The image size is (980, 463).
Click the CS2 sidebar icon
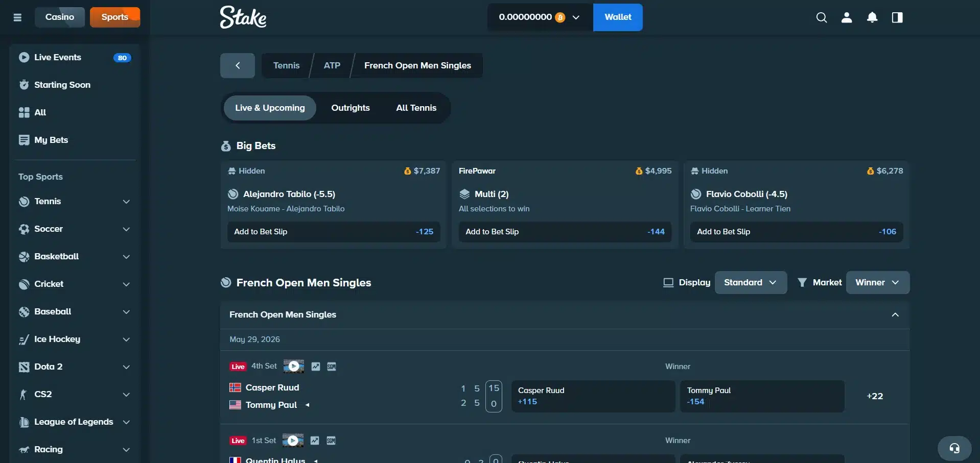(24, 394)
